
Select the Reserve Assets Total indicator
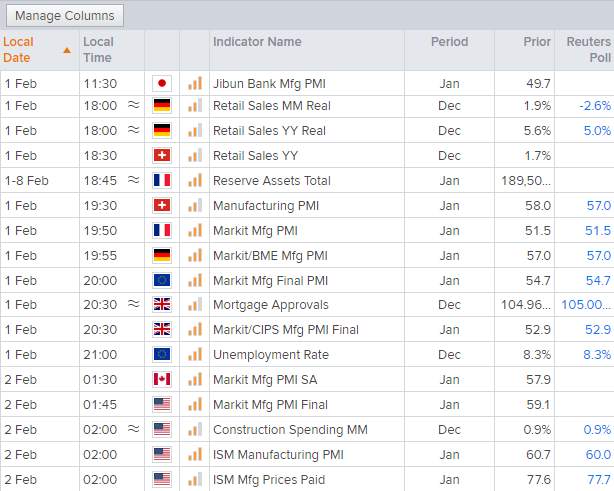(272, 181)
